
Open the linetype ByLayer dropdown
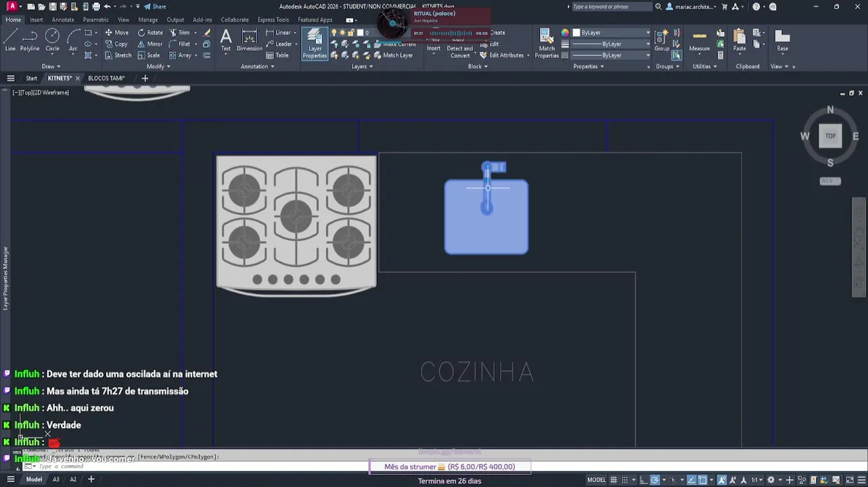coord(611,55)
